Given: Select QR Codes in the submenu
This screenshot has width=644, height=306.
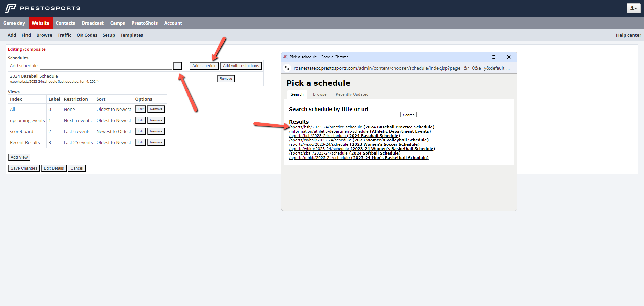Looking at the screenshot, I should click(87, 35).
